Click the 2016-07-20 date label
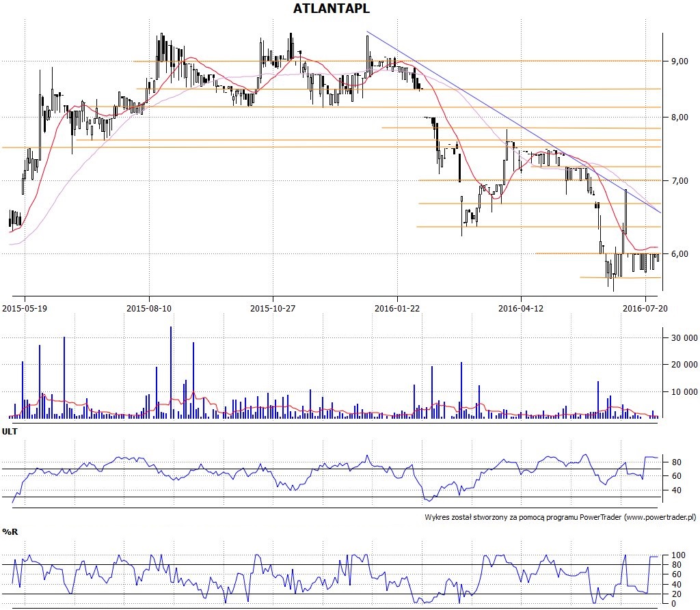The width and height of the screenshot is (700, 610). [645, 308]
